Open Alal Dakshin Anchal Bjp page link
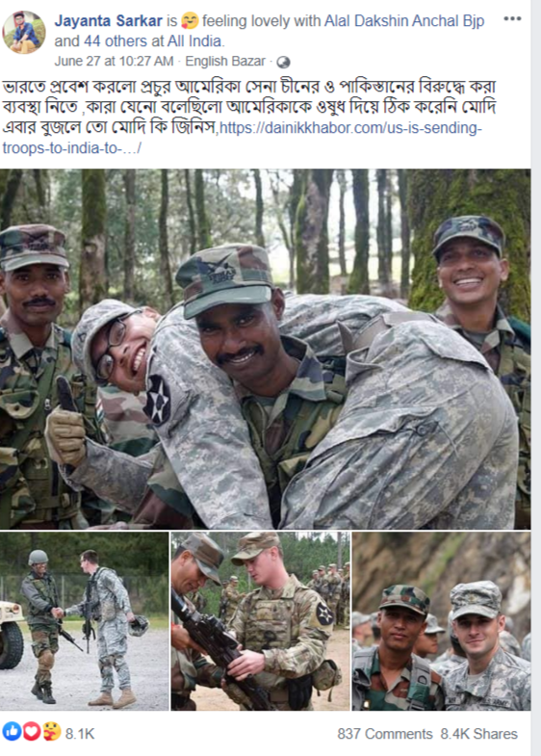 point(404,21)
